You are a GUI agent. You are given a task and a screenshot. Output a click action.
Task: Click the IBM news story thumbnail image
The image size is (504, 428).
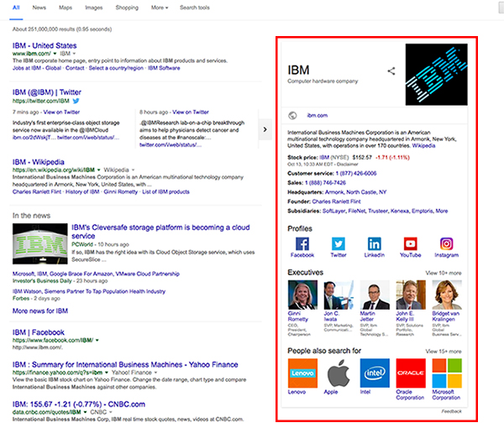[x=39, y=243]
